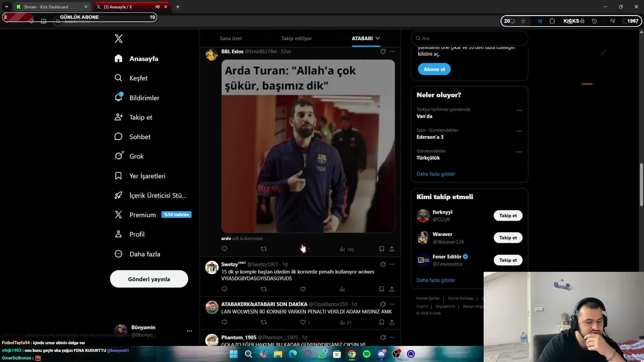The width and height of the screenshot is (644, 362).
Task: Open more options on ATABAKERK&ATABARI post
Action: point(392,304)
